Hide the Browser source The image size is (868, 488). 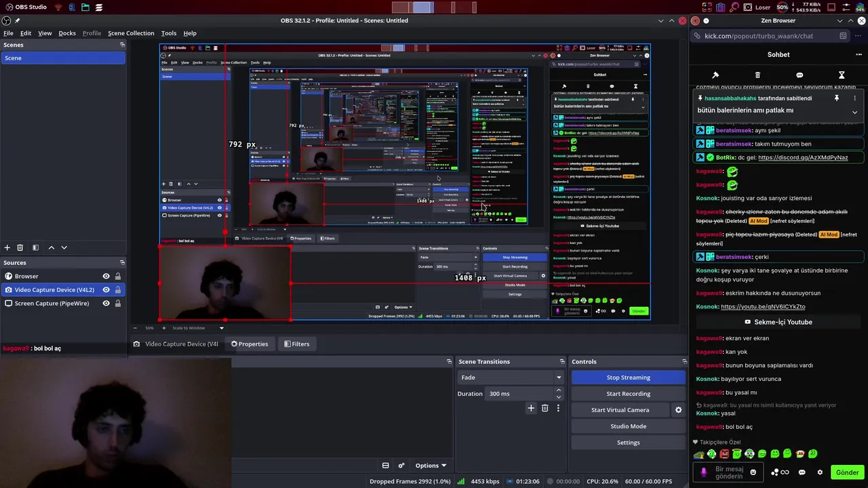pos(106,276)
